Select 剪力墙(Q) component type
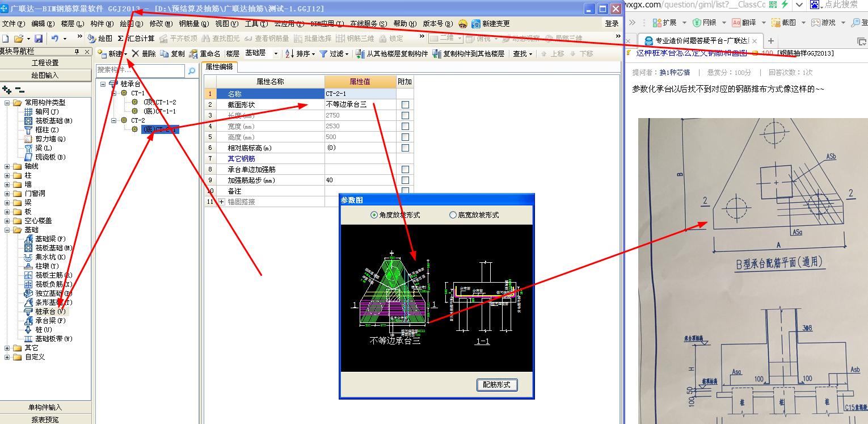The image size is (868, 424). click(x=50, y=139)
